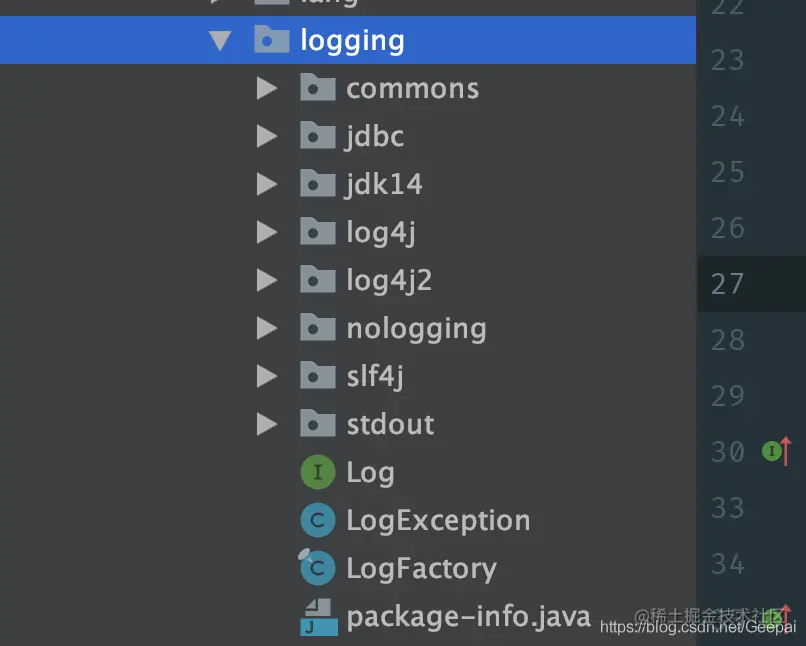Expand the nologging package
806x646 pixels.
266,327
